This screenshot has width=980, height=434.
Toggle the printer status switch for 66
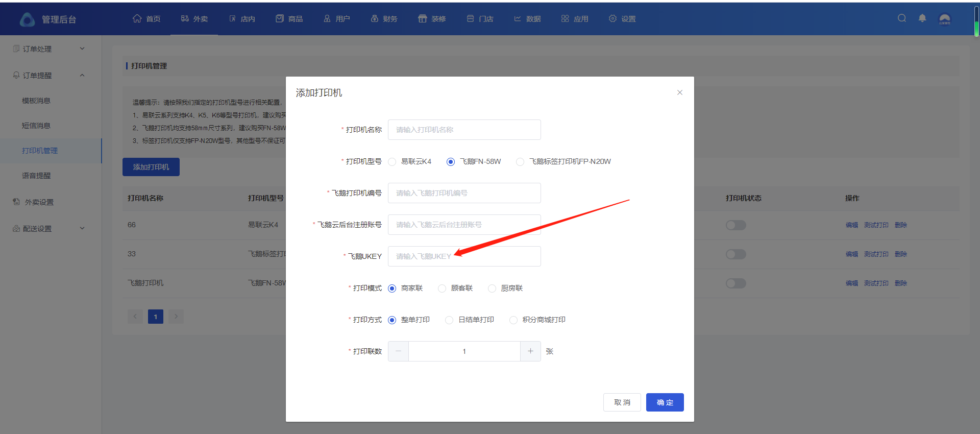(736, 225)
